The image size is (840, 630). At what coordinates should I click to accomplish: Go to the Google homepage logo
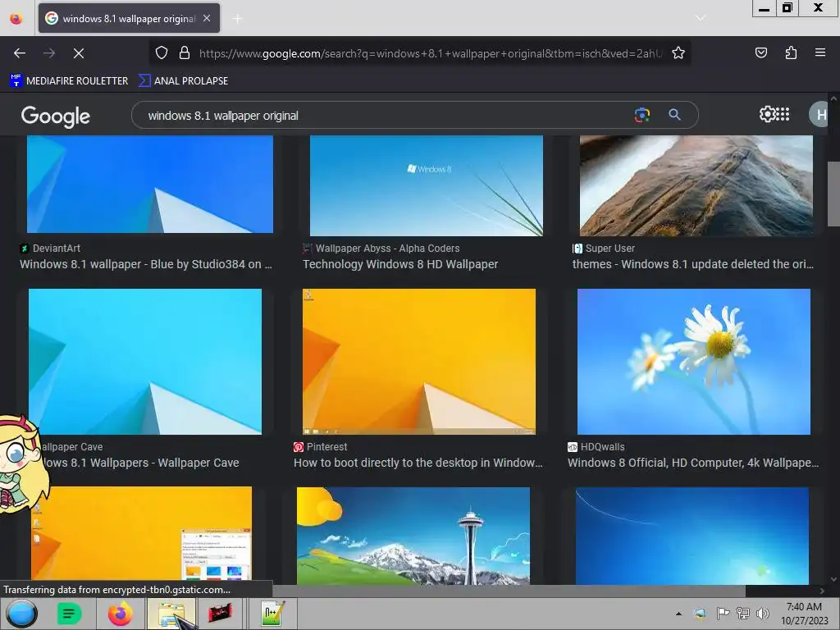(x=56, y=116)
